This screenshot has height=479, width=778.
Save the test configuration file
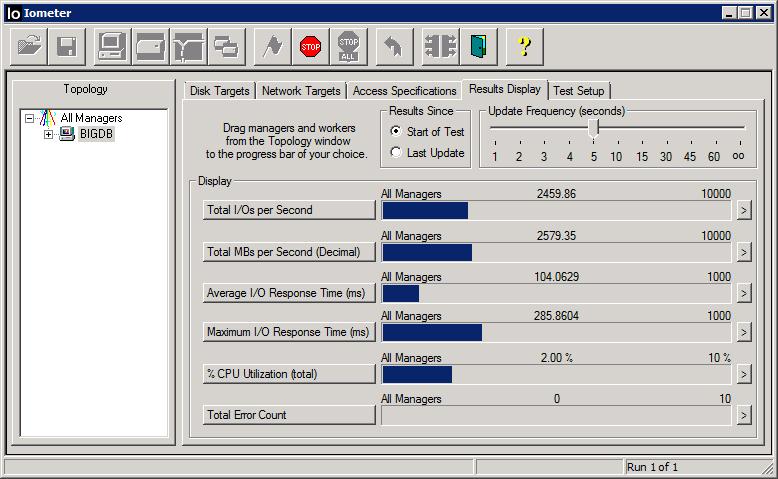click(x=67, y=47)
